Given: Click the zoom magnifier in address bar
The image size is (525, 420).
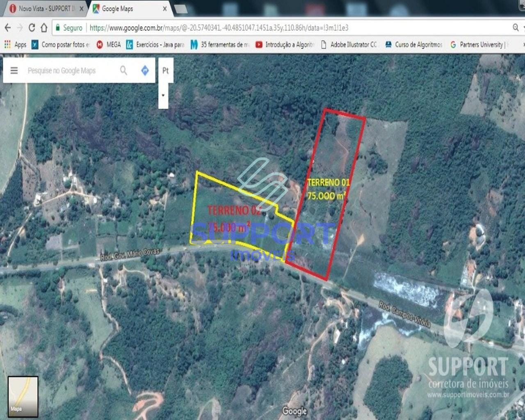Looking at the screenshot, I should click(x=516, y=27).
